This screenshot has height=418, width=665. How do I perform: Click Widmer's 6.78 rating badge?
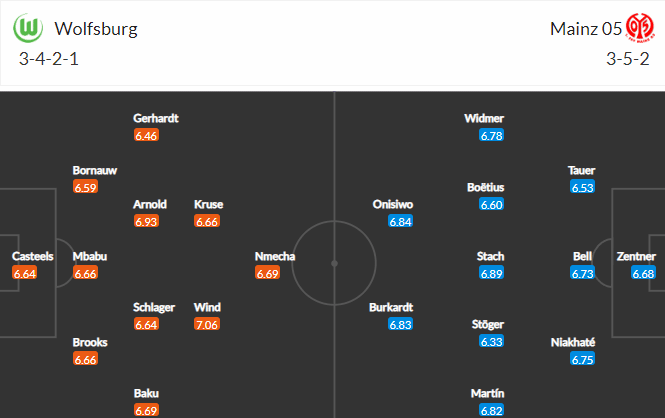point(492,135)
